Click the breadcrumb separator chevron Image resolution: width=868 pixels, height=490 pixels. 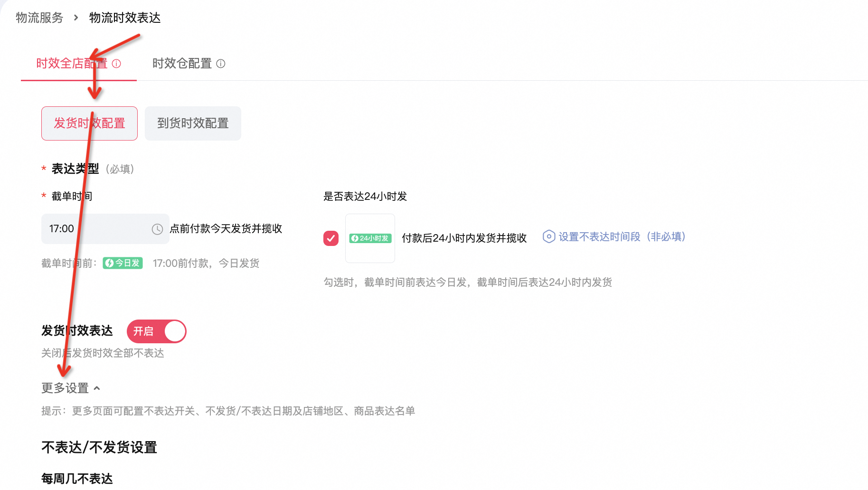pyautogui.click(x=76, y=18)
